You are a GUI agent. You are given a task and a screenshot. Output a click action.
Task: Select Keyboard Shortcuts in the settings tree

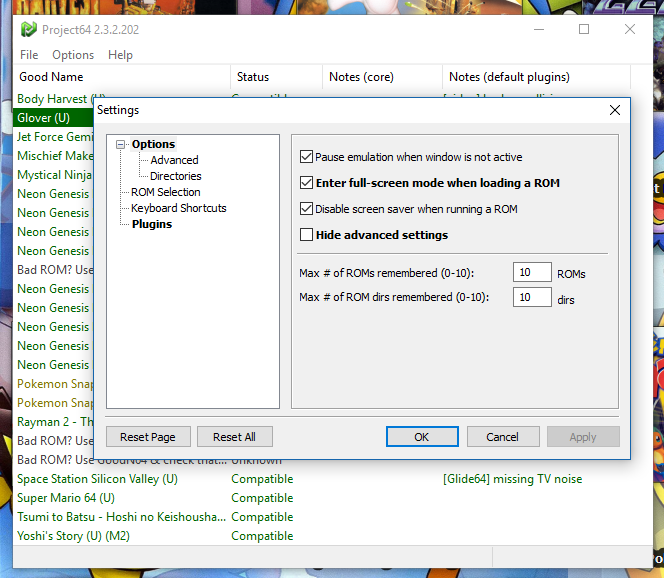click(178, 208)
